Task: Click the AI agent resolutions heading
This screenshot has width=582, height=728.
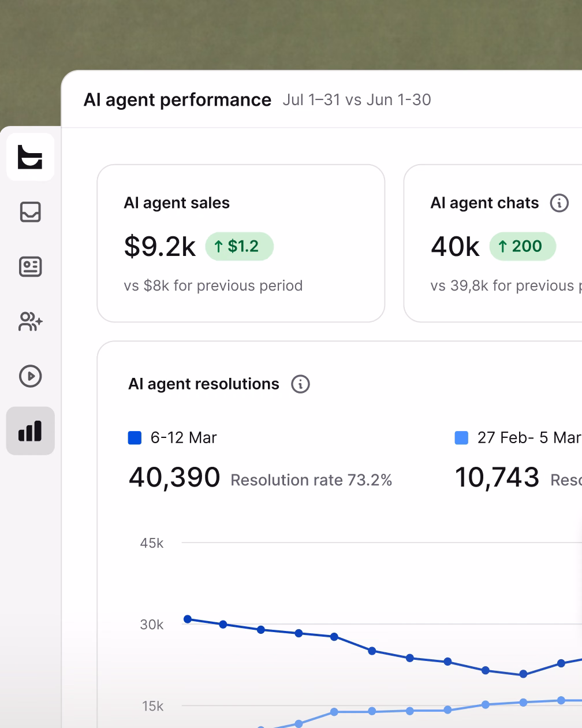Action: [x=204, y=384]
